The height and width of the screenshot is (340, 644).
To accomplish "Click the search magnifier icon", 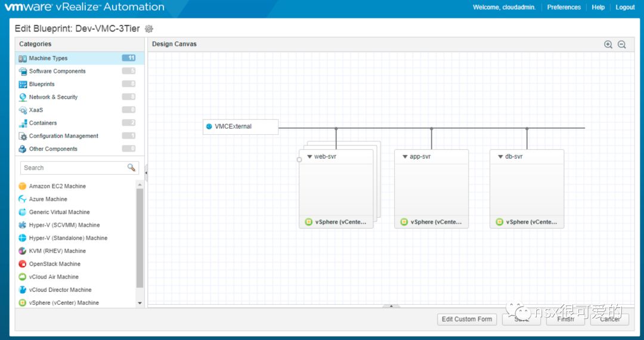I will (131, 168).
